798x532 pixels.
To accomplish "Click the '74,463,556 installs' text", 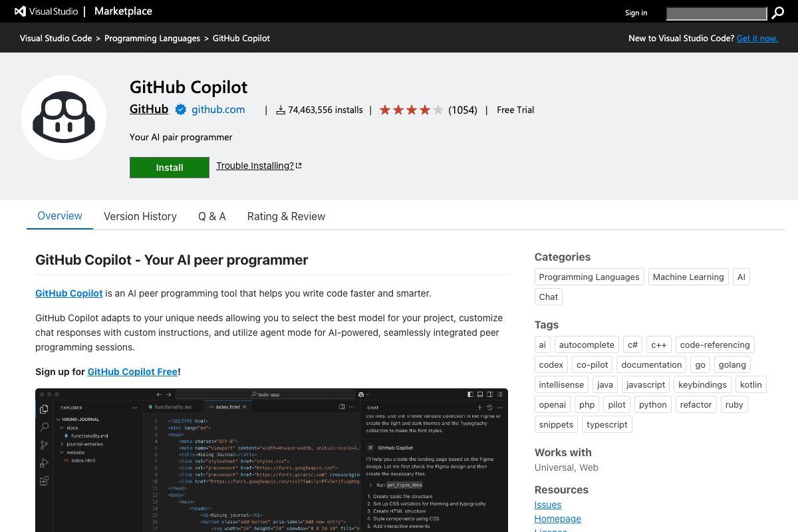I will coord(325,110).
